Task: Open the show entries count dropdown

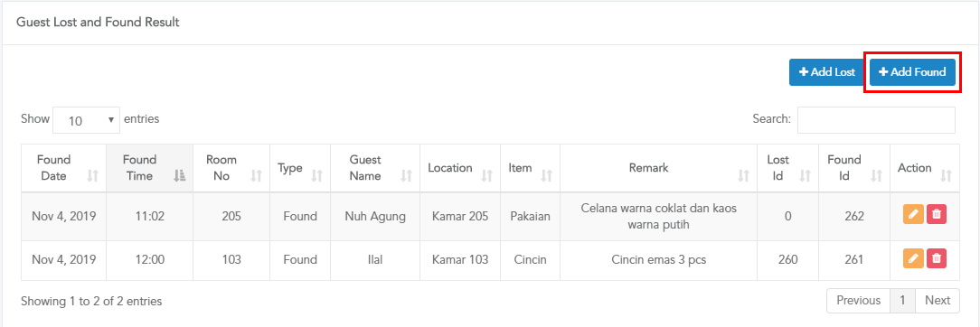Action: pyautogui.click(x=86, y=120)
